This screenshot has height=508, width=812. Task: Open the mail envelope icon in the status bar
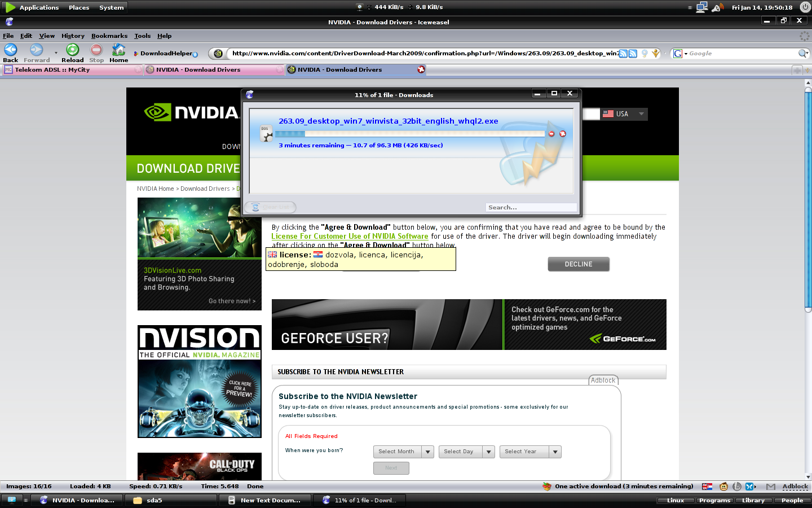(x=771, y=487)
